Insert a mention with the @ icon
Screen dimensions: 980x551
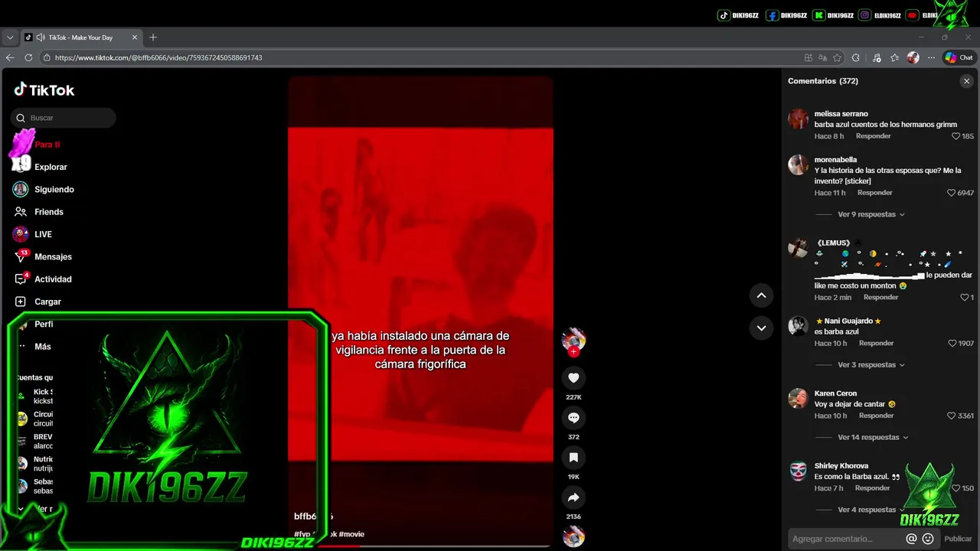(x=911, y=539)
